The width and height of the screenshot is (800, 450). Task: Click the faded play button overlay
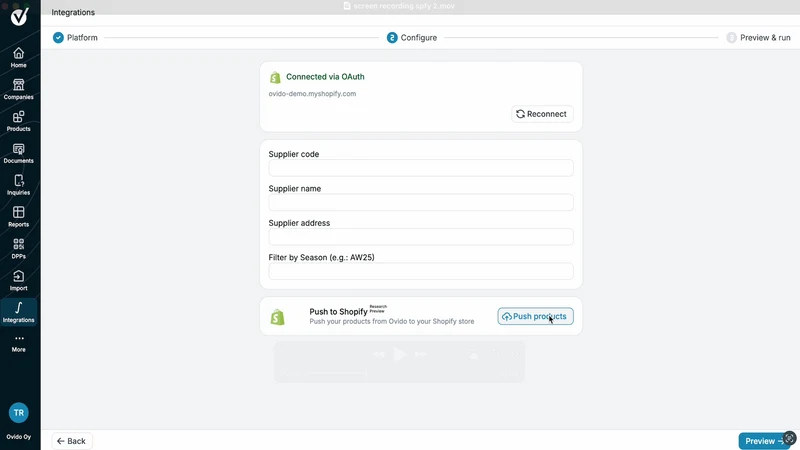point(400,354)
